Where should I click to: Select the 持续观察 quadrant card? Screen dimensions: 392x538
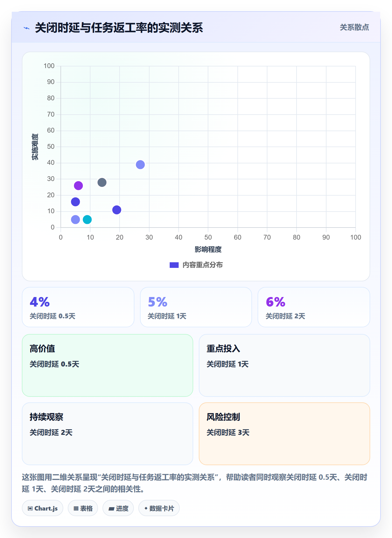[x=108, y=433]
